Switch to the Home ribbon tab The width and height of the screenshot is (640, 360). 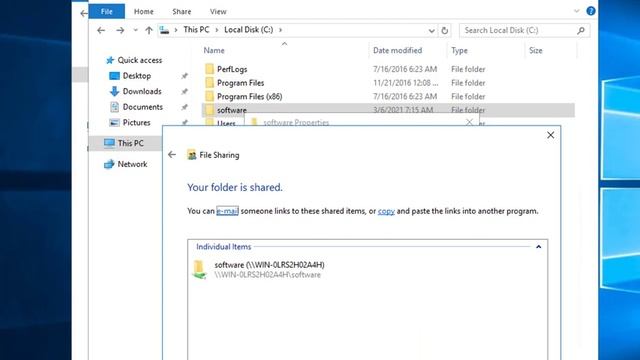[144, 12]
